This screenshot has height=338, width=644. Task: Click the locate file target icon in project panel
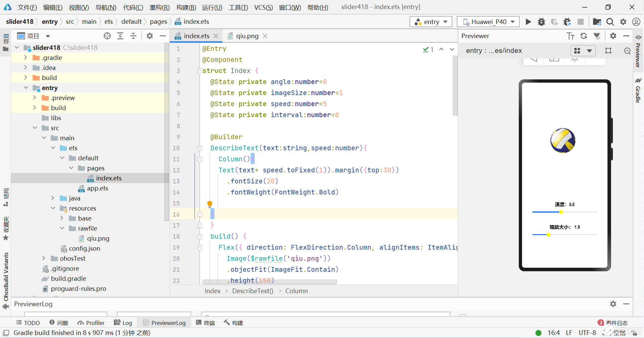tap(107, 36)
